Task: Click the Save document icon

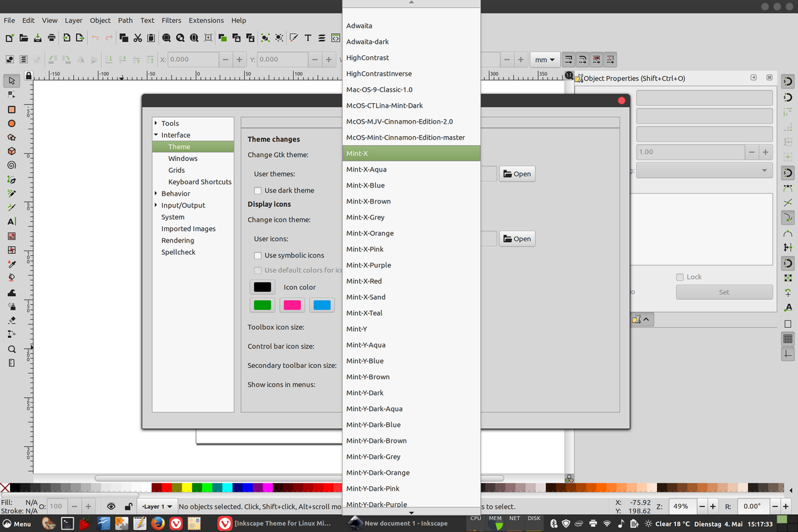Action: [38, 38]
